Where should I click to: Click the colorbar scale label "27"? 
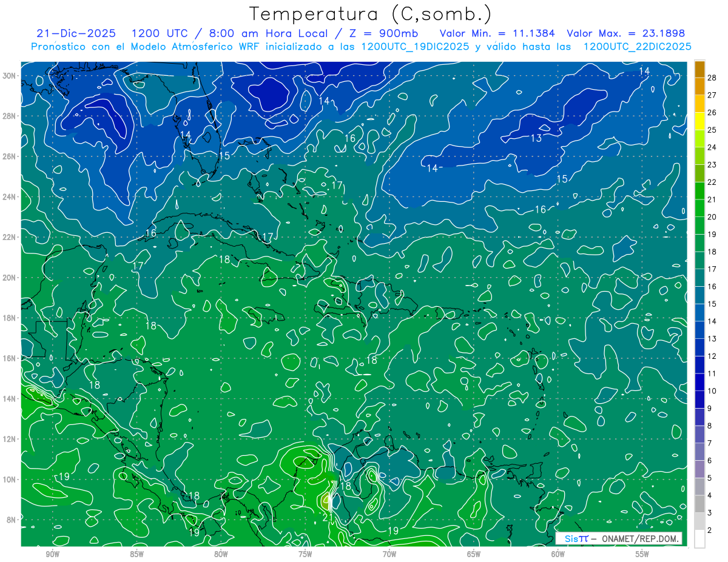coord(712,95)
